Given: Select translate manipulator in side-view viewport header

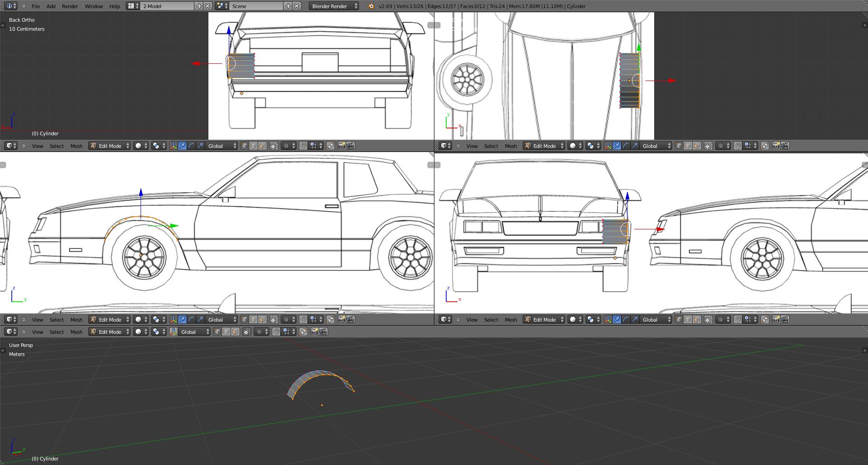Looking at the screenshot, I should click(x=182, y=319).
